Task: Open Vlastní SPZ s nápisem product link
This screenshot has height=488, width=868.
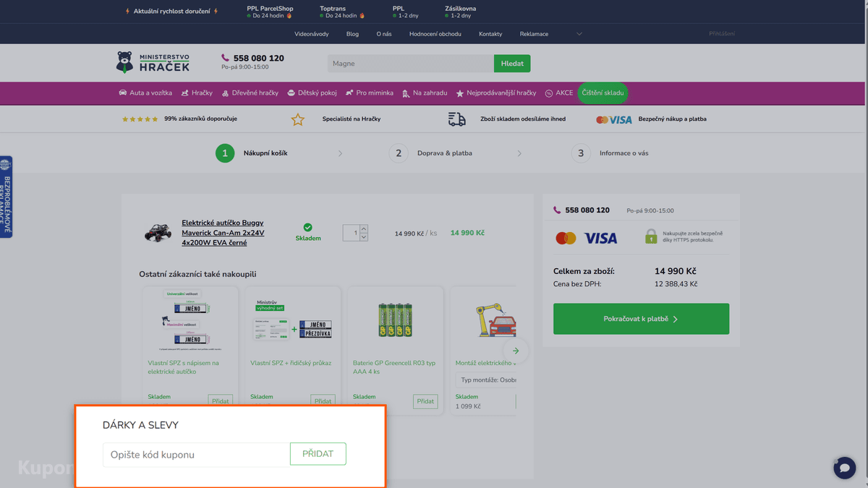Action: (184, 367)
